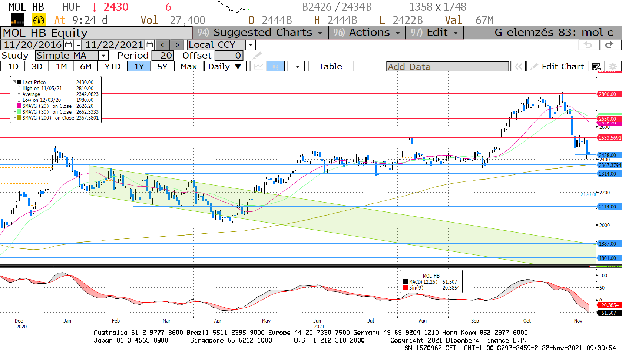622x364 pixels.
Task: Click the Add Data input field
Action: (447, 67)
